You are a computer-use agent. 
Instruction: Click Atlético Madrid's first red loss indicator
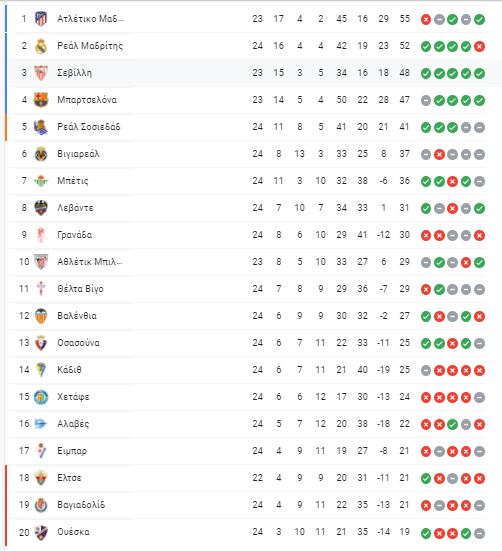tap(426, 20)
